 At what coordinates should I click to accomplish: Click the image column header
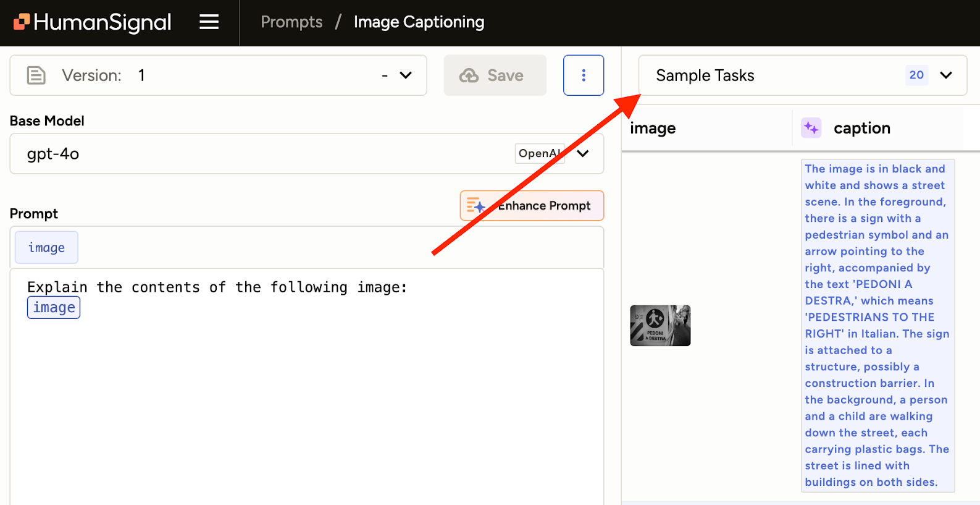click(x=653, y=128)
